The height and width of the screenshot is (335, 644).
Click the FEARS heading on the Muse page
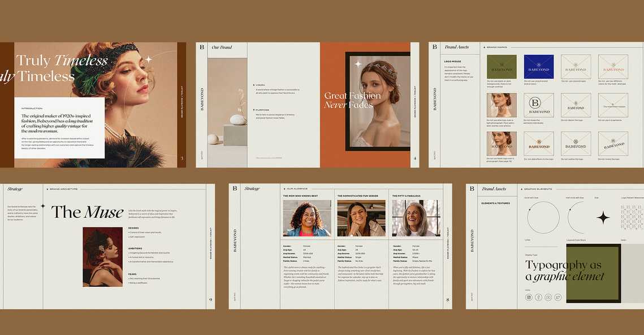132,274
